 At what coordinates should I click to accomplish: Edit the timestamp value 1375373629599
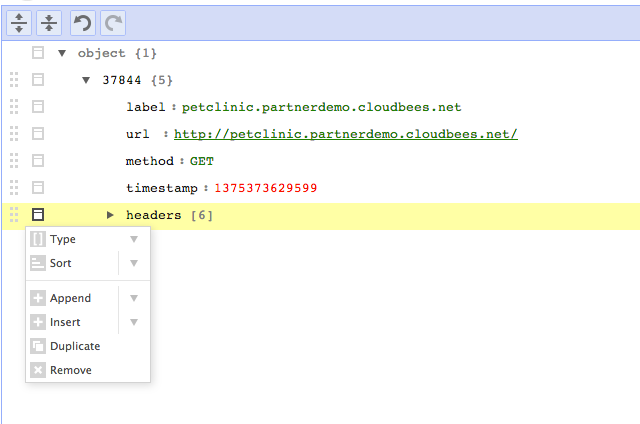tap(266, 188)
